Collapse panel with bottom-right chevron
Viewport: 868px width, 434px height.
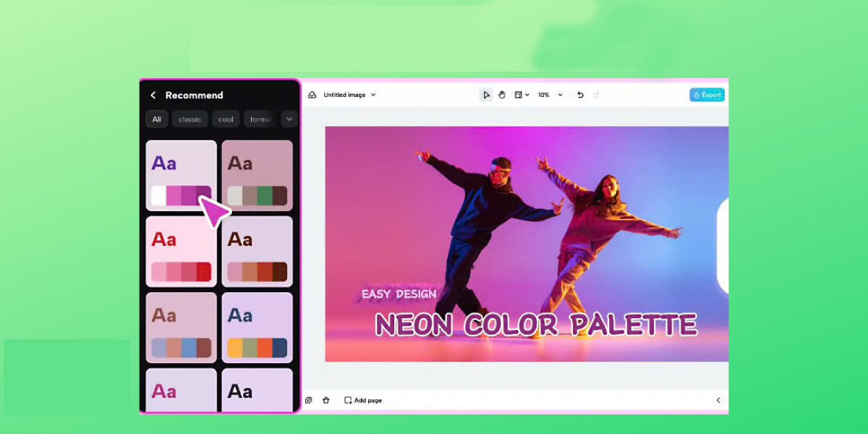[718, 400]
